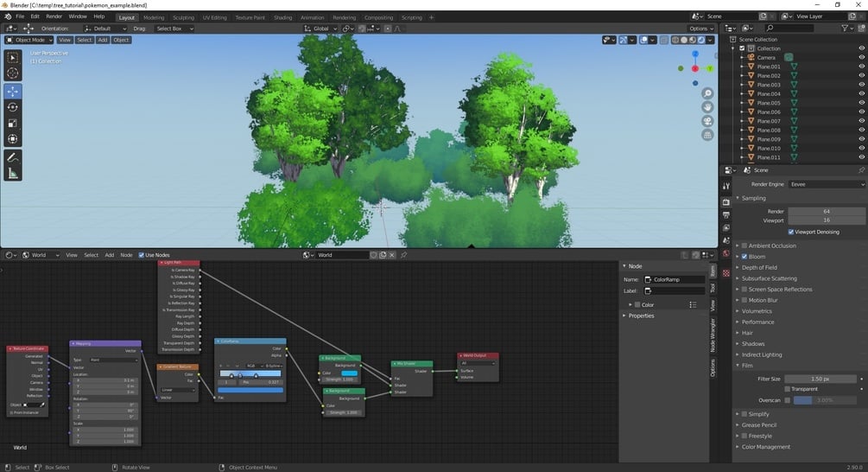Open the Render properties tab
Viewport: 868px width, 472px height.
[726, 202]
